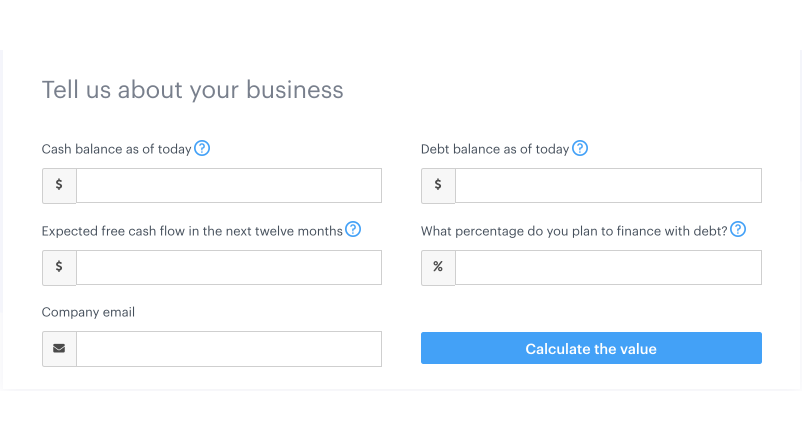Select the debt financing percentage input
The width and height of the screenshot is (802, 441).
(608, 267)
